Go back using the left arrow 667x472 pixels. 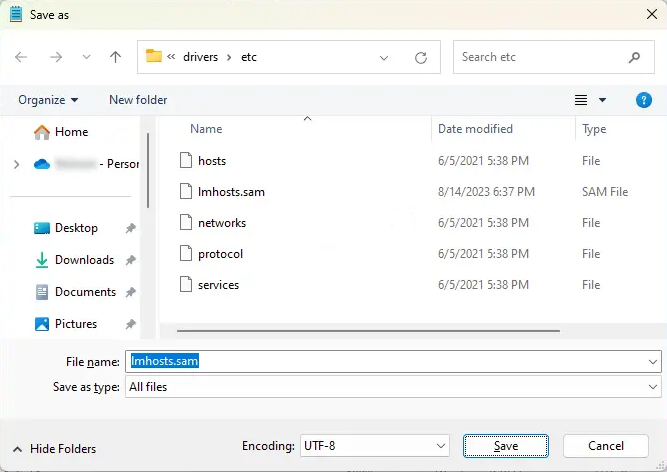(x=21, y=57)
